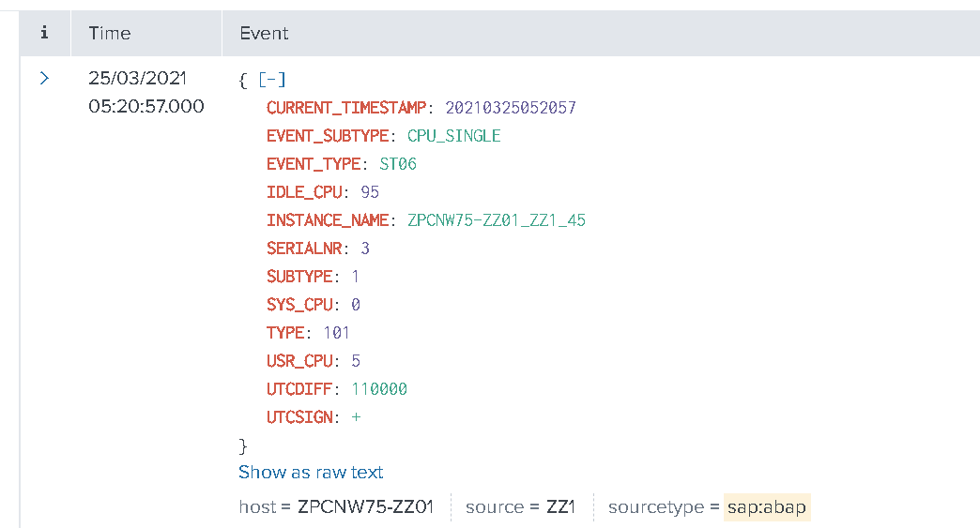The width and height of the screenshot is (980, 528).
Task: Select CURRENT_TIMESTAMP value 20210325052057
Action: (510, 108)
